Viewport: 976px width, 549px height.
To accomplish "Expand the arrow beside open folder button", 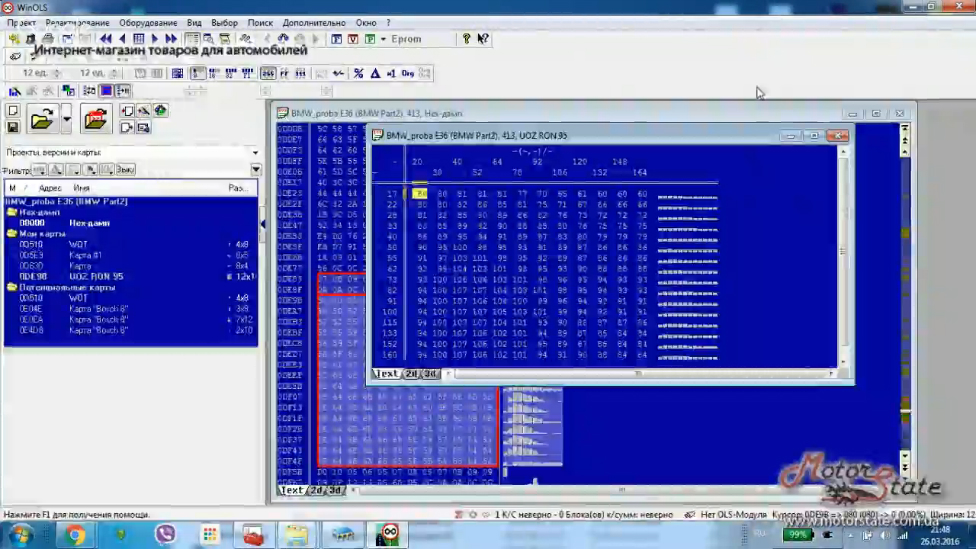I will tap(67, 119).
